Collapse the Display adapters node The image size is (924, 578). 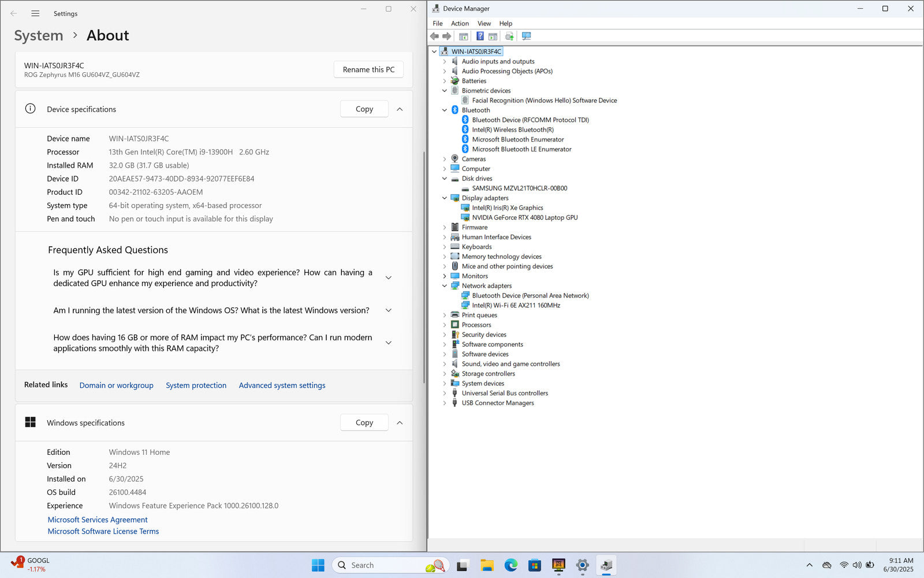[445, 198]
